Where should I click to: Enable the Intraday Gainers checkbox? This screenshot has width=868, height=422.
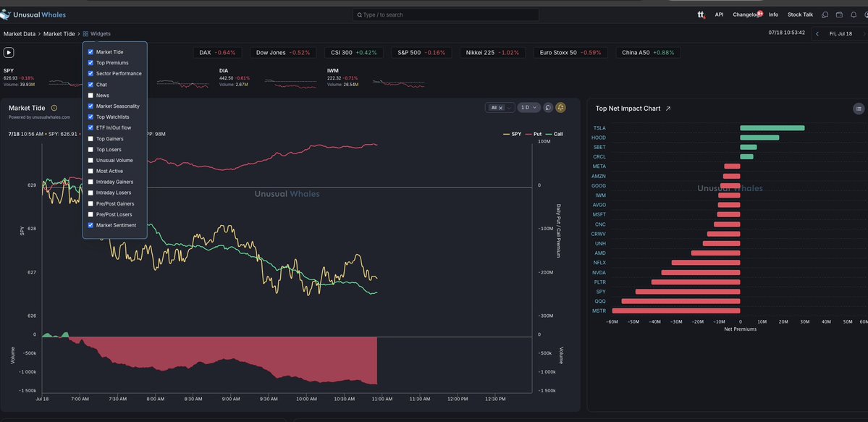pyautogui.click(x=90, y=182)
